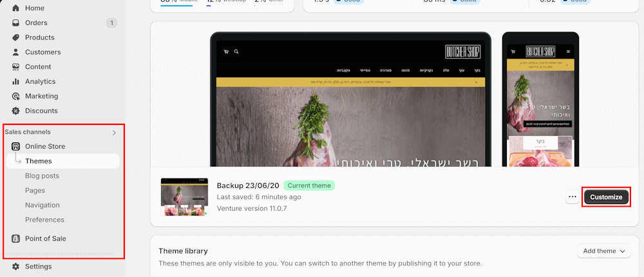
Task: Open Point of Sale channel
Action: click(45, 239)
